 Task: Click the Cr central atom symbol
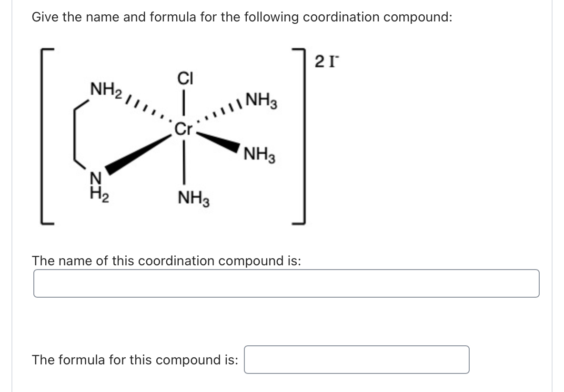click(183, 129)
